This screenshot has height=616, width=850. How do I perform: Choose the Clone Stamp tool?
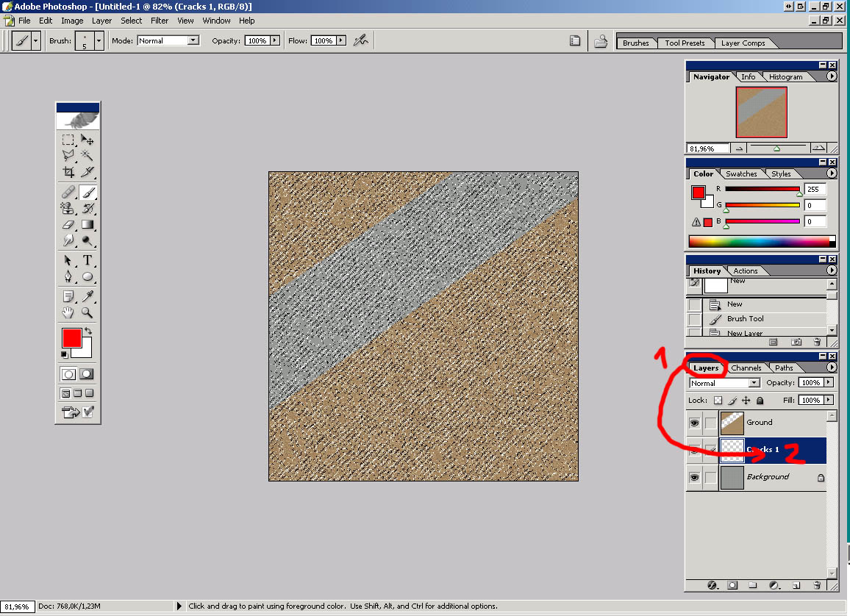coord(68,208)
